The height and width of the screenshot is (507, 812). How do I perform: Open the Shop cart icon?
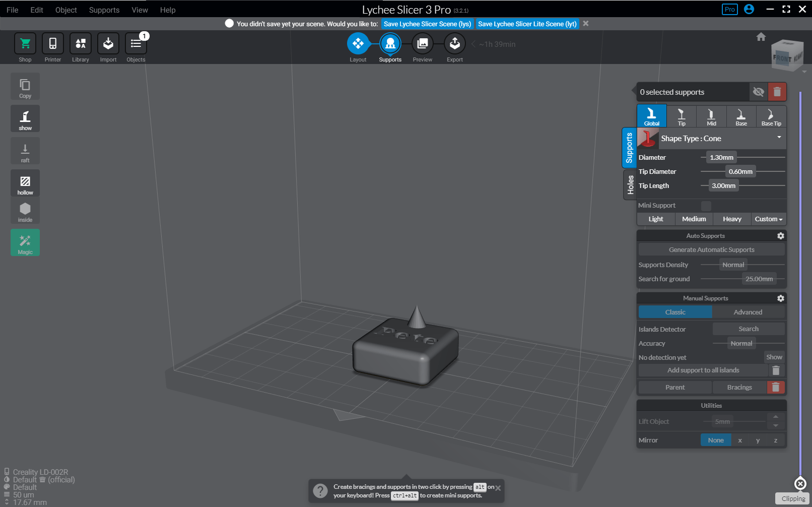(x=25, y=44)
